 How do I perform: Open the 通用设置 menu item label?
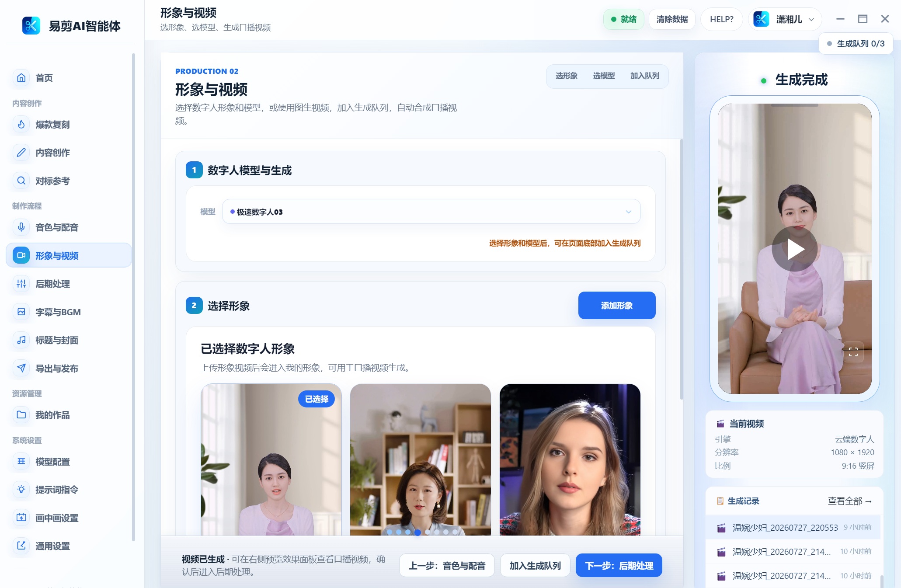pos(52,546)
